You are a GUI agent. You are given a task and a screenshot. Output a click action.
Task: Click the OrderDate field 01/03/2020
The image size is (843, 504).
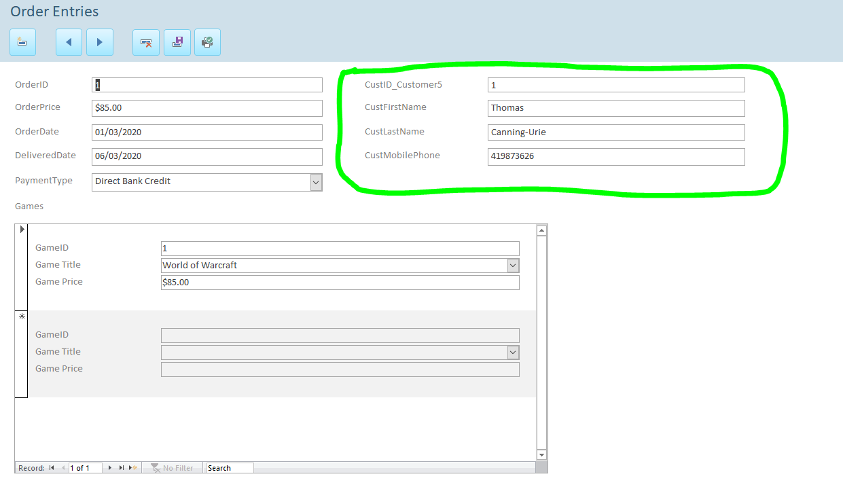tap(207, 132)
